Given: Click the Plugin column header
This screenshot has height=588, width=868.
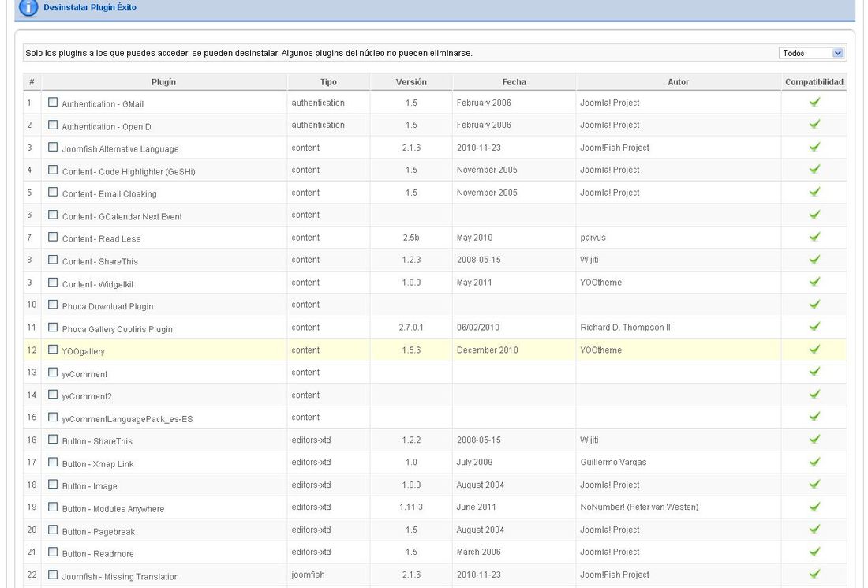Looking at the screenshot, I should (164, 82).
